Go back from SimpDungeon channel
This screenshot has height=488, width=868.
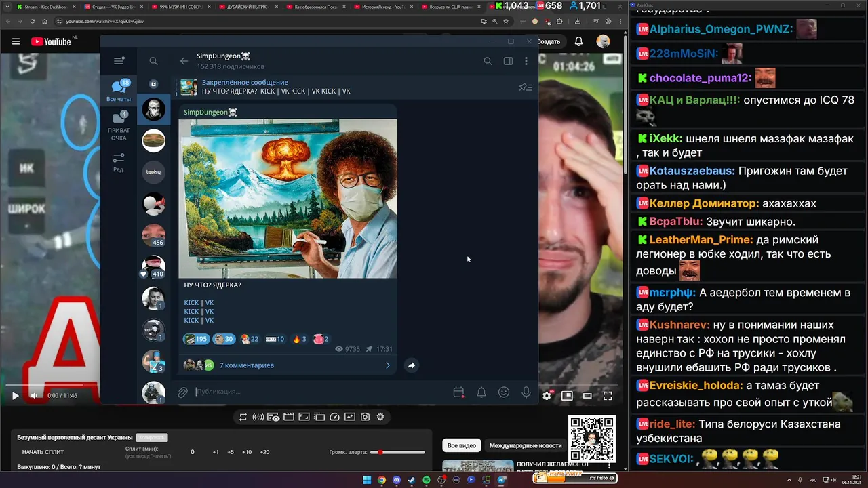coord(184,61)
